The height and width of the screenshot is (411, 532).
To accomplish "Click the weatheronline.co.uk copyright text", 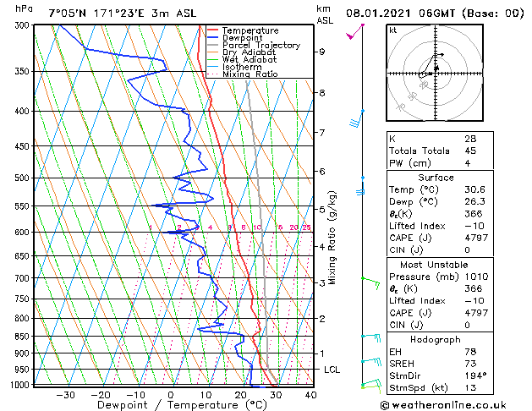I will pyautogui.click(x=443, y=405).
